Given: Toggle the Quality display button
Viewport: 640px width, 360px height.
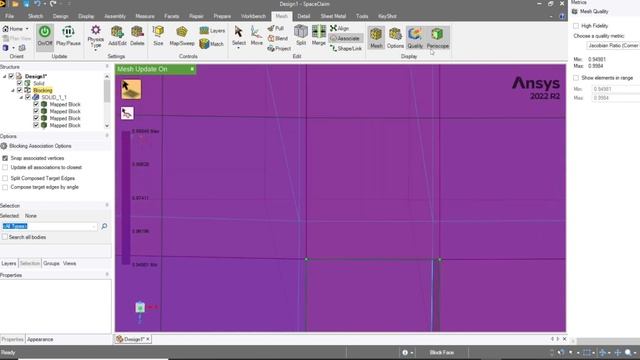Looking at the screenshot, I should 415,38.
